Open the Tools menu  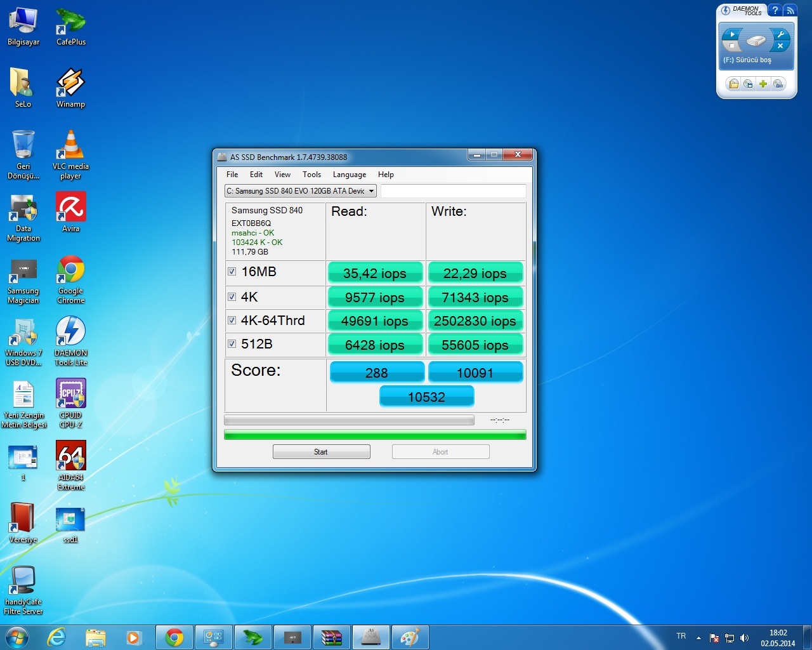tap(311, 175)
